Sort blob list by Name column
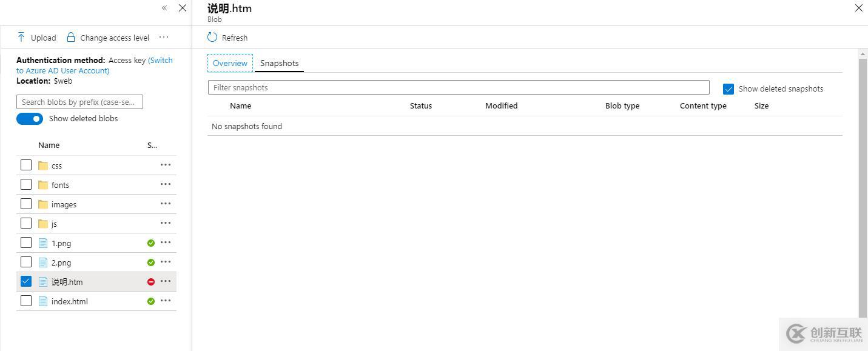This screenshot has height=351, width=868. tap(49, 145)
